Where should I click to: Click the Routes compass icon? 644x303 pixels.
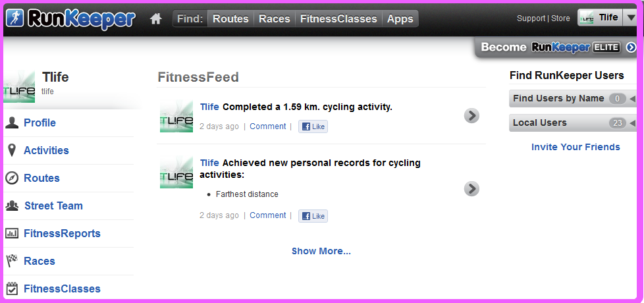pos(12,178)
